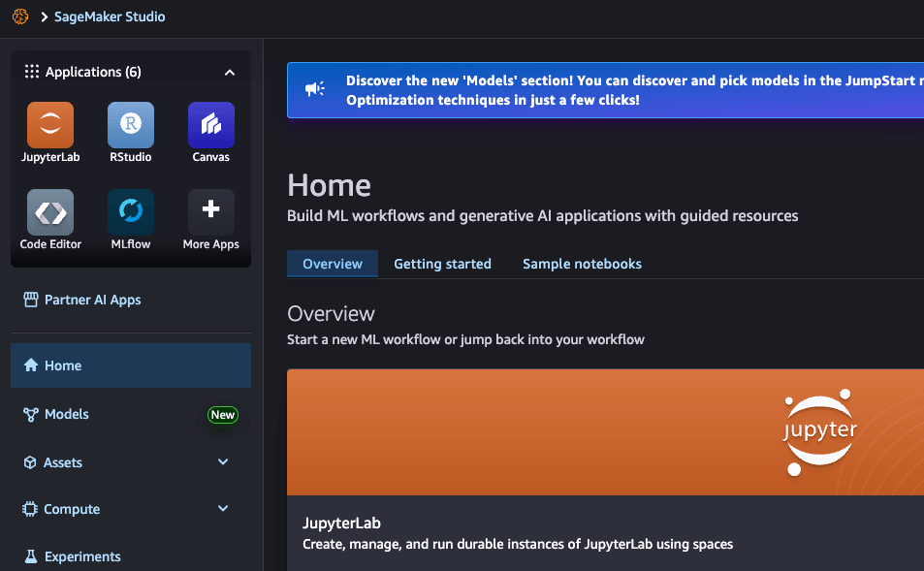Viewport: 924px width, 571px height.
Task: Click 'Start a new ML workflow' text
Action: coord(465,339)
